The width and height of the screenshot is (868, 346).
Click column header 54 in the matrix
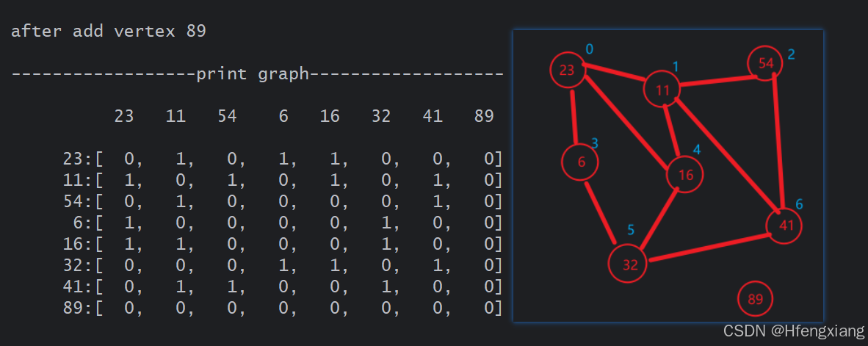coord(227,116)
